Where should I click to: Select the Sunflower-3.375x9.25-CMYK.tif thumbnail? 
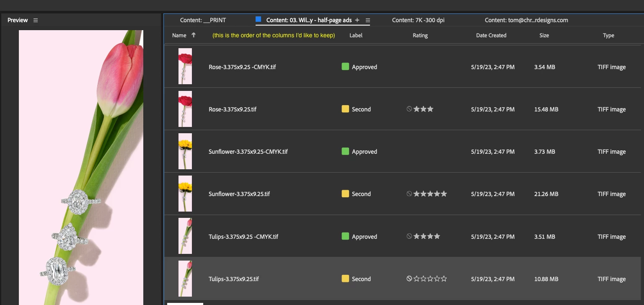click(x=185, y=151)
